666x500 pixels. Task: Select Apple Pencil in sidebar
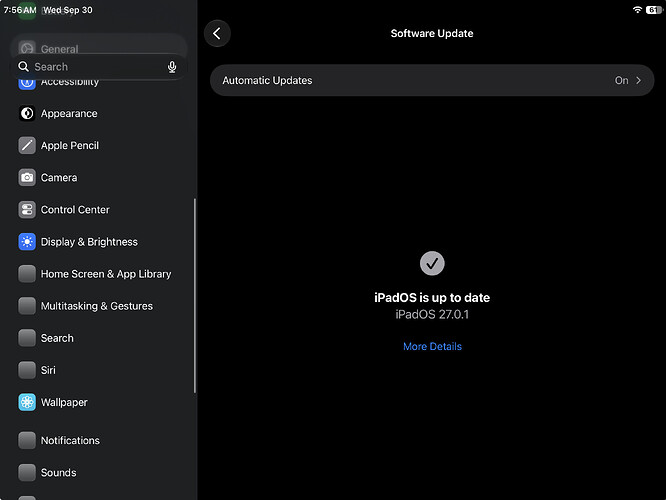70,145
